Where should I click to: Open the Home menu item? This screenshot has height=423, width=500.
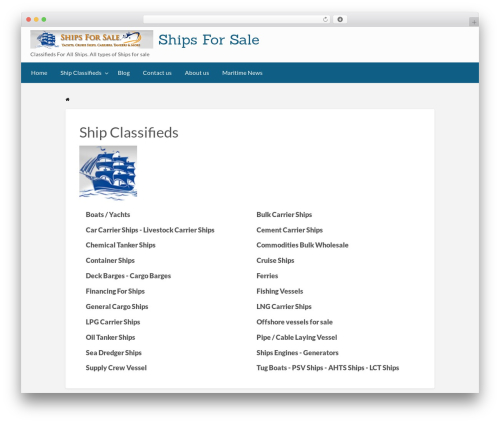coord(39,73)
